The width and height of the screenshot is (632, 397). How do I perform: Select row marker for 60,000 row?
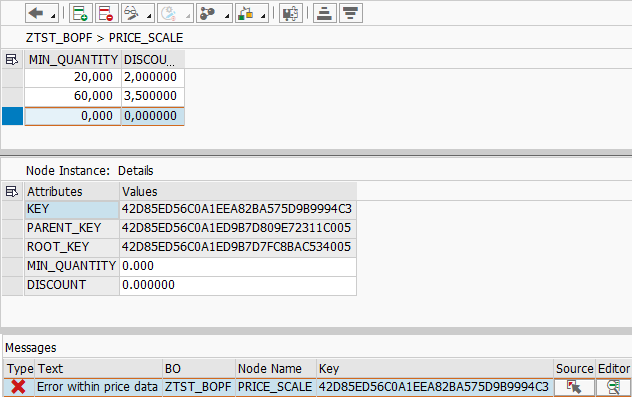(x=12, y=96)
